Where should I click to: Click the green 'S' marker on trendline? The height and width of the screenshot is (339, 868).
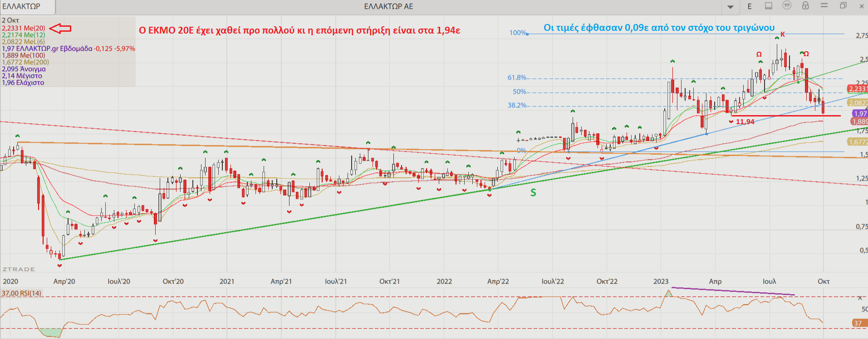click(x=533, y=193)
